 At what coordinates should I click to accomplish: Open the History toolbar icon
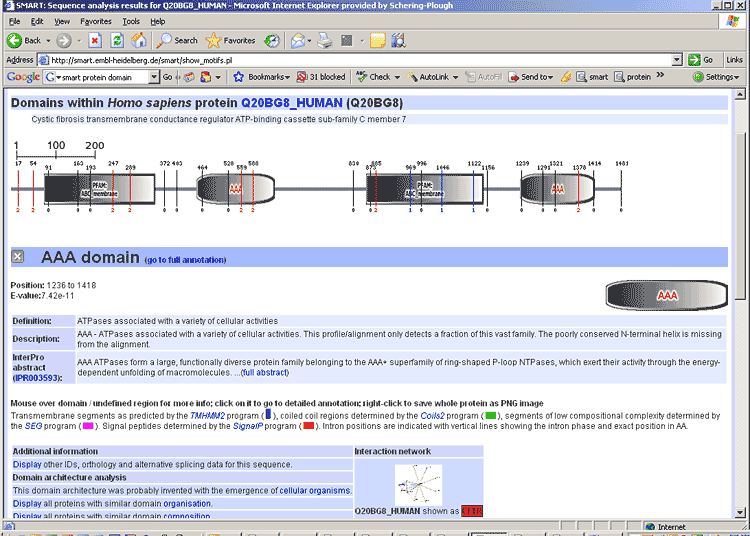(x=272, y=41)
